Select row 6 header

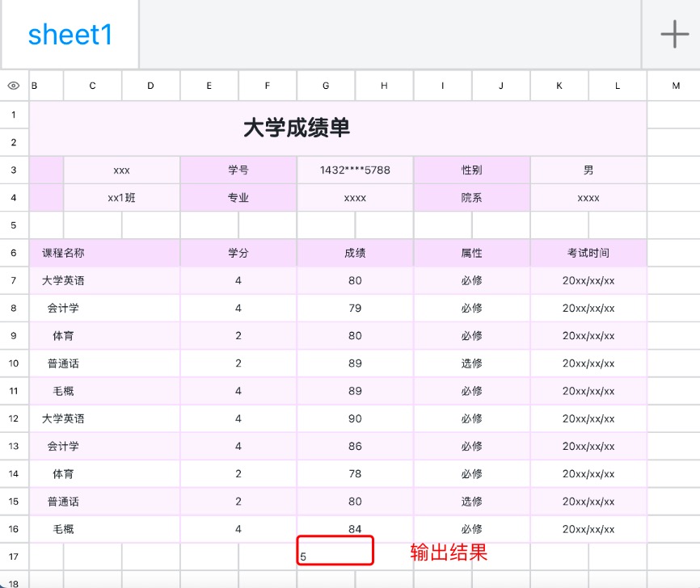coord(14,253)
